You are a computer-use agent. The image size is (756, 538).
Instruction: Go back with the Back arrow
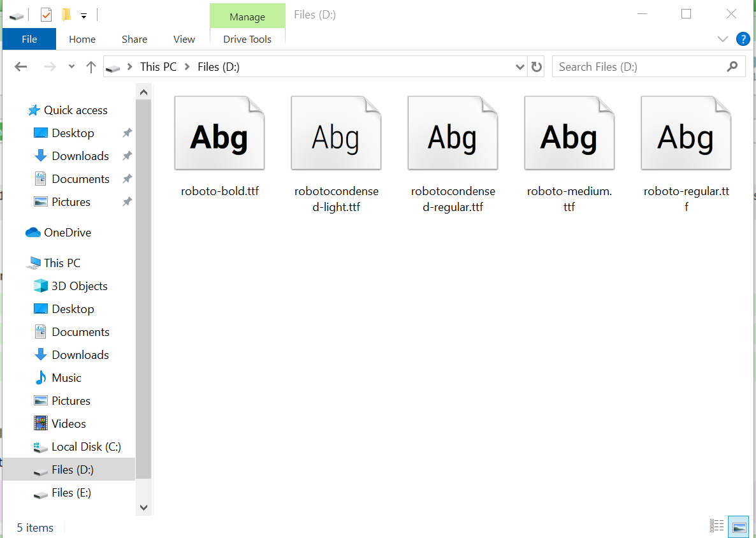tap(21, 66)
